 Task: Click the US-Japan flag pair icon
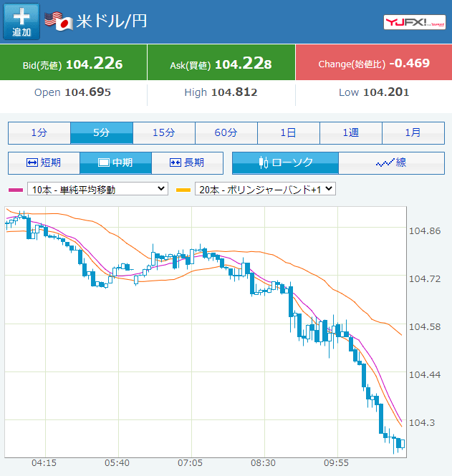[59, 21]
